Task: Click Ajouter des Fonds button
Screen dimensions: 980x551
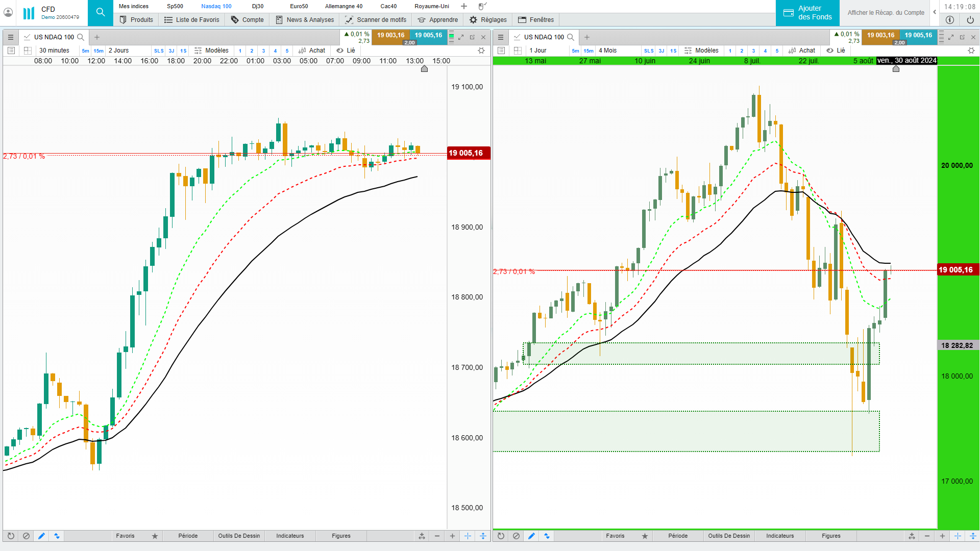Action: (807, 13)
